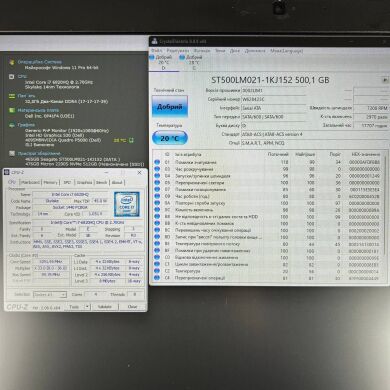Click status circle for attribute ID 09

[157, 196]
